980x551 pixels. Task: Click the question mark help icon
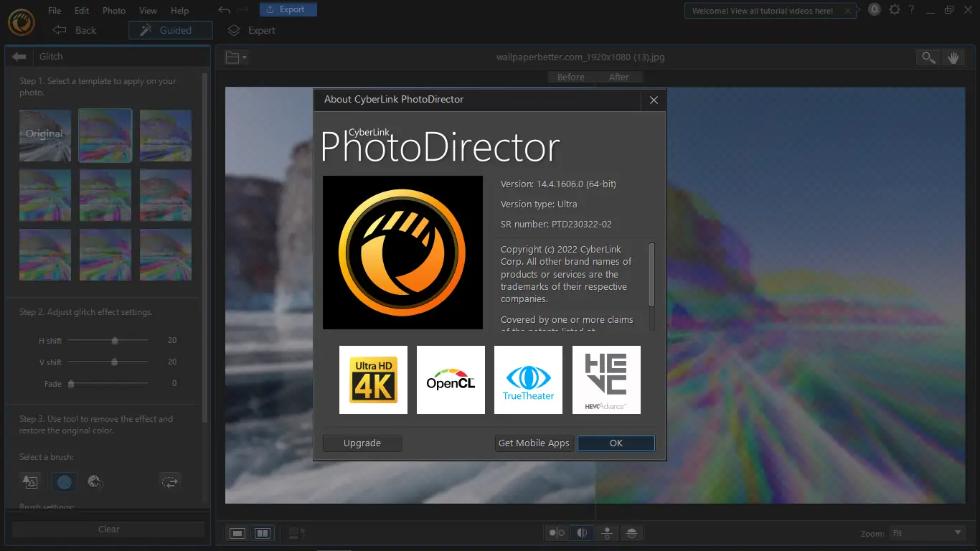coord(912,10)
